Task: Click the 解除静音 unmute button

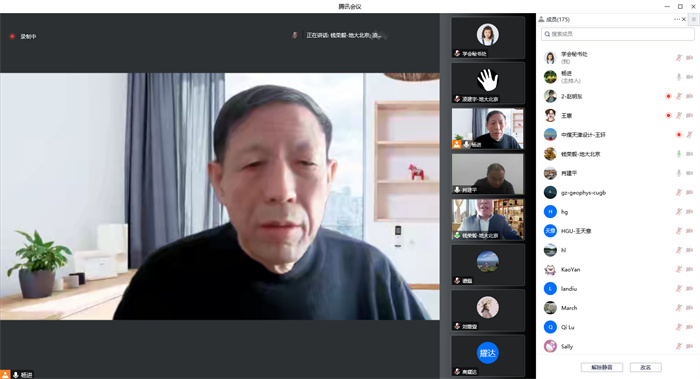Action: tap(601, 367)
